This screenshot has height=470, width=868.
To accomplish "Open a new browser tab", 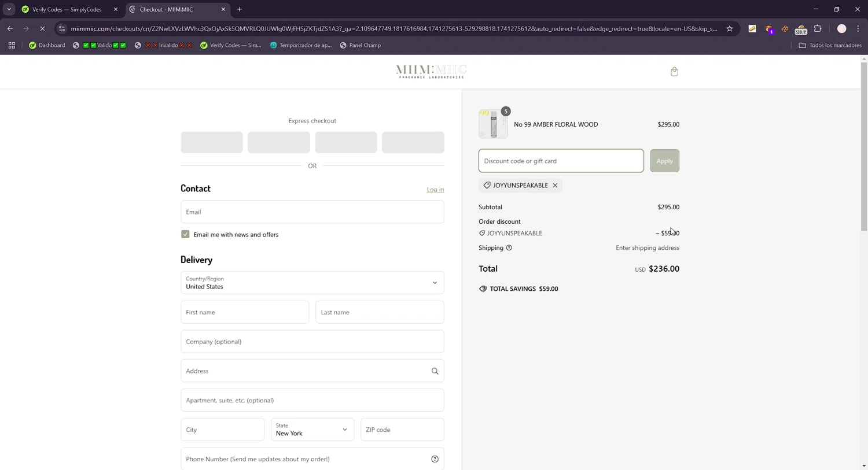I will (240, 9).
